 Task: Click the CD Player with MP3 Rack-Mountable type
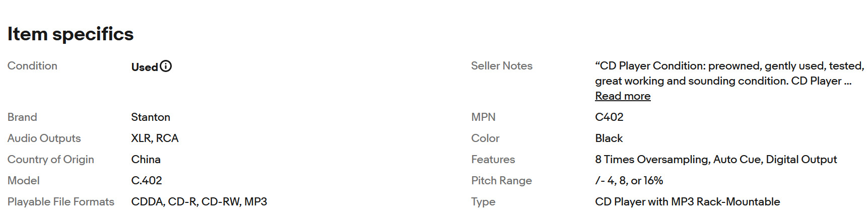pyautogui.click(x=687, y=202)
